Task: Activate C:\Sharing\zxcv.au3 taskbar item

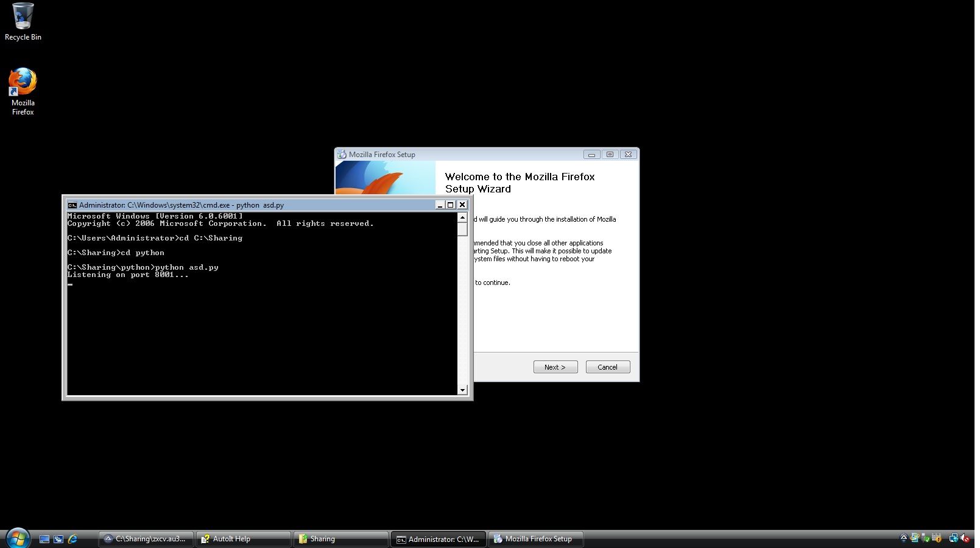Action: [146, 539]
